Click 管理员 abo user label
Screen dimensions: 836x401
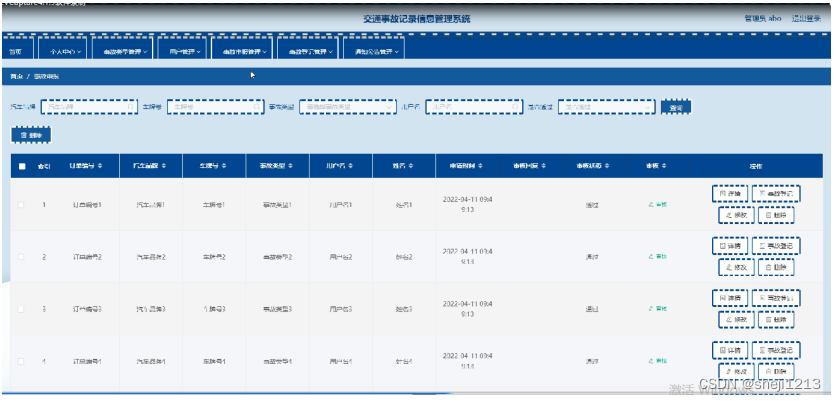(763, 19)
